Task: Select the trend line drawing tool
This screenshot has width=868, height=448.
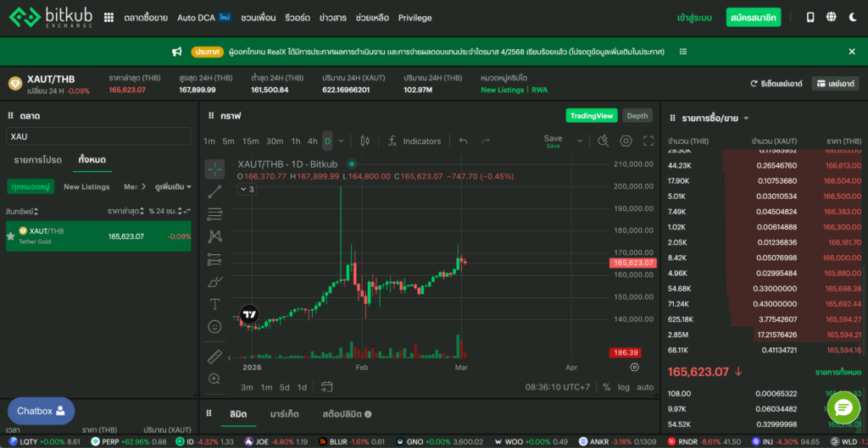Action: (214, 191)
